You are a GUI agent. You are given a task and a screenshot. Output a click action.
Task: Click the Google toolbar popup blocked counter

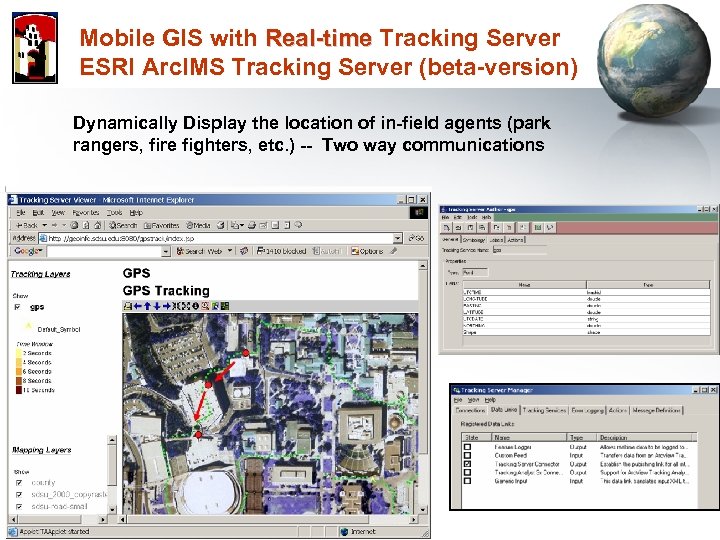pos(281,251)
